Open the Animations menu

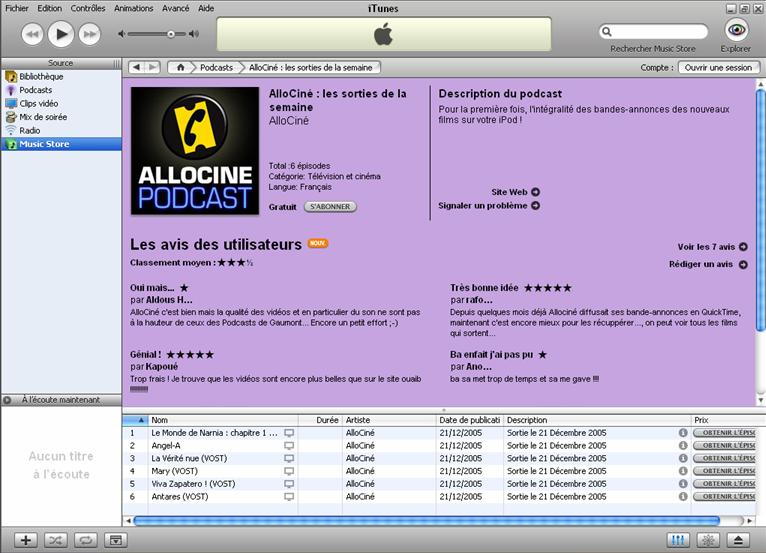133,8
